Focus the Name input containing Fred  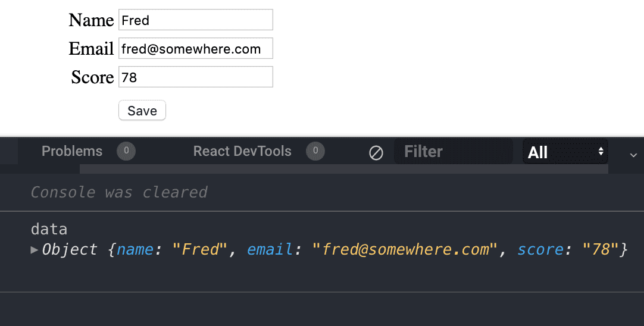[x=195, y=20]
